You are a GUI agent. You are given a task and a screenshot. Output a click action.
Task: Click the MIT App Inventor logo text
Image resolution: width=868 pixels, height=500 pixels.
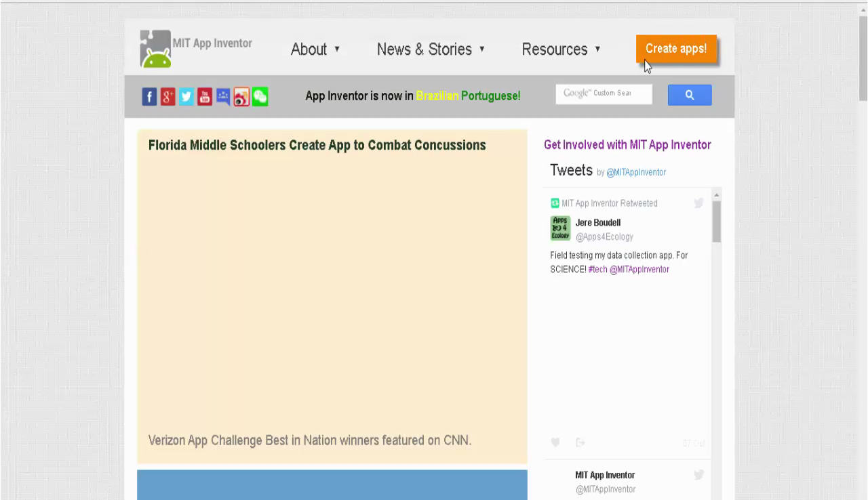pos(212,43)
